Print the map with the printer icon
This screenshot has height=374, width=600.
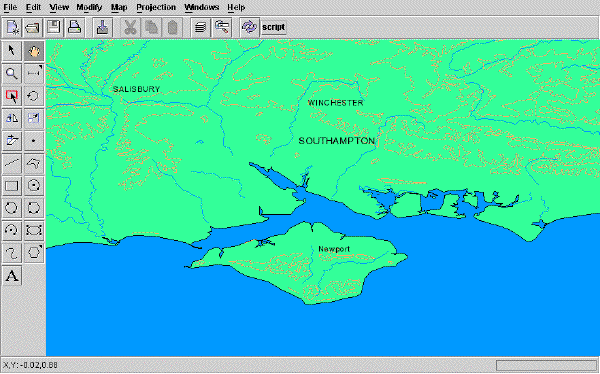click(74, 28)
